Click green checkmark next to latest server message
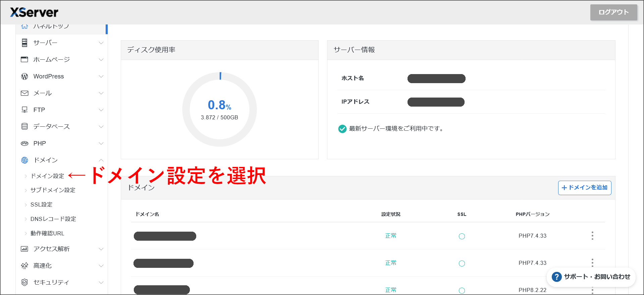Viewport: 644px width, 295px height. click(x=342, y=129)
